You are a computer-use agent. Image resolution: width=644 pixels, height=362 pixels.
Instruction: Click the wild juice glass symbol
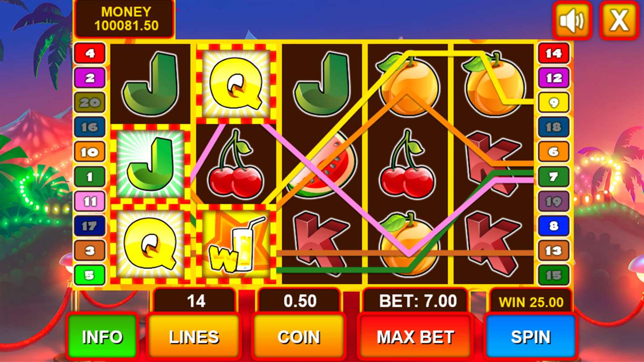(x=236, y=244)
